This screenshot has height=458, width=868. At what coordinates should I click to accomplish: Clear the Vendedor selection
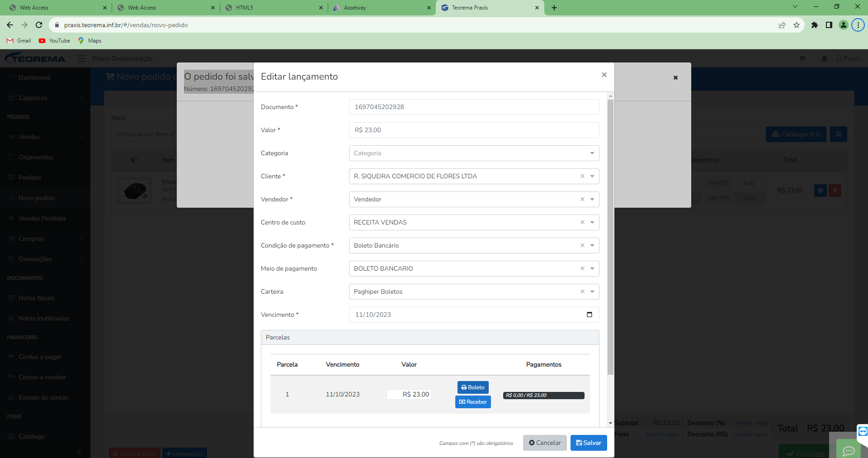coord(582,199)
